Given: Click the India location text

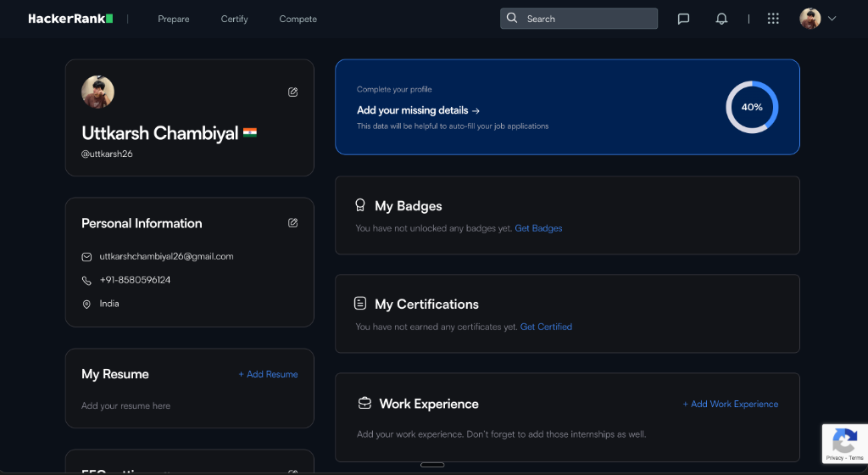Looking at the screenshot, I should click(x=109, y=304).
